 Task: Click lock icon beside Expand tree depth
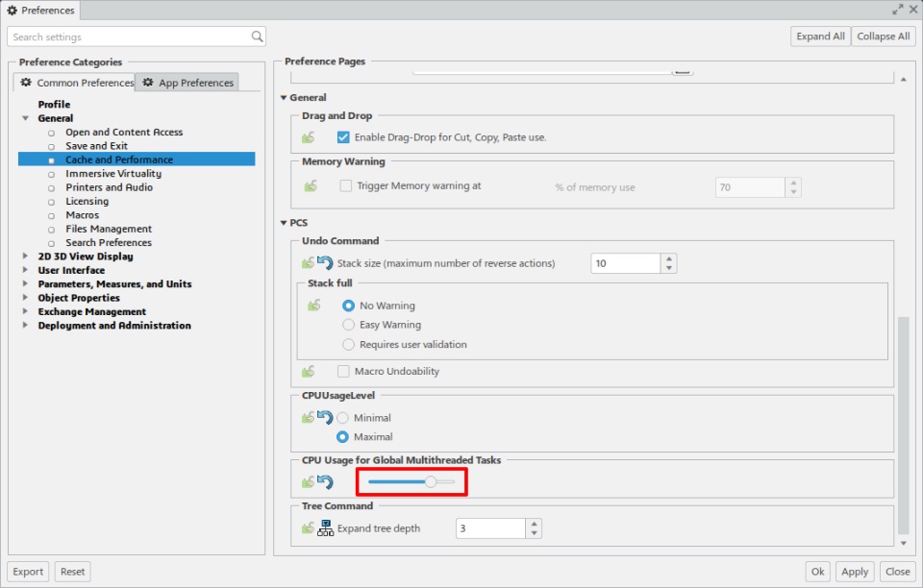308,528
